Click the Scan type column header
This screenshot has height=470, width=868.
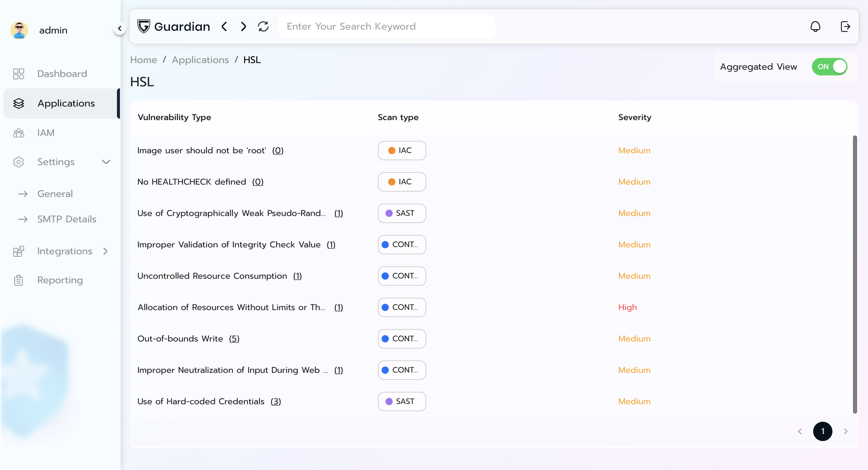(x=398, y=117)
